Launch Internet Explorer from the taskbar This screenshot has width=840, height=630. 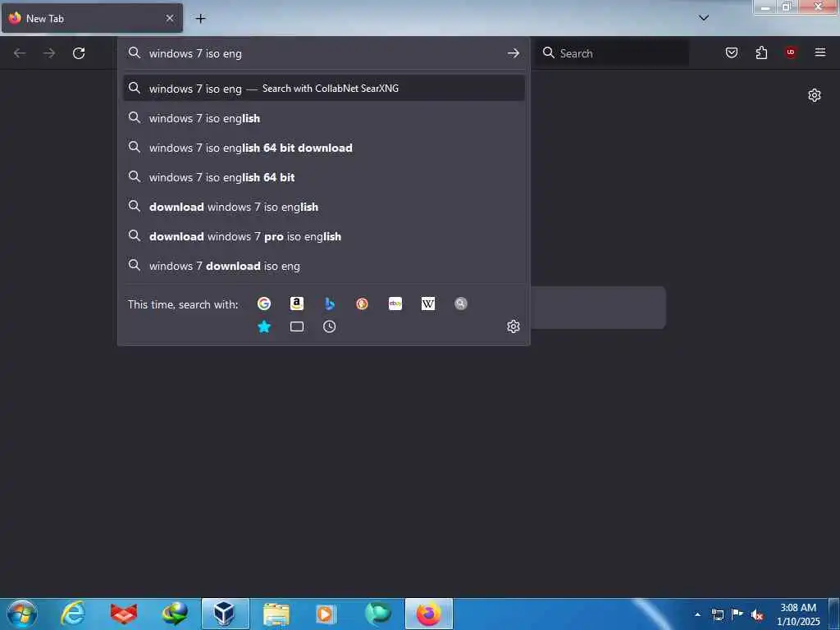[x=73, y=614]
